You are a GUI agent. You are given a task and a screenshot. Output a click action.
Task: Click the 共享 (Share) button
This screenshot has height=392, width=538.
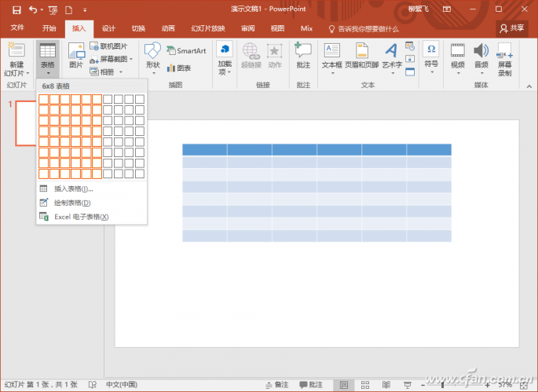(x=512, y=28)
